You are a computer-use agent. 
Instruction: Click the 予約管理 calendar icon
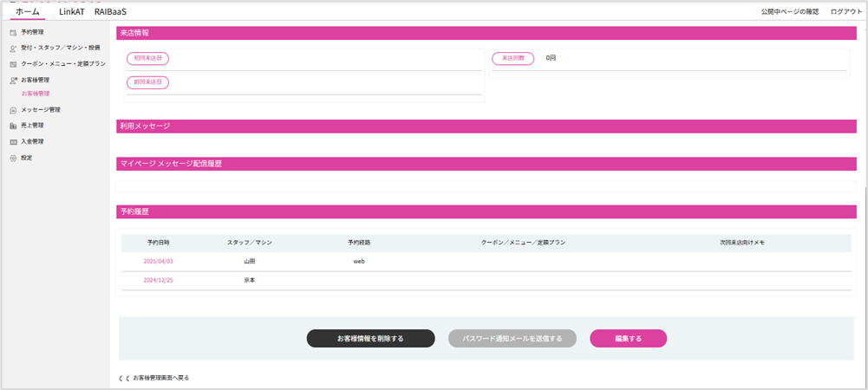click(13, 32)
